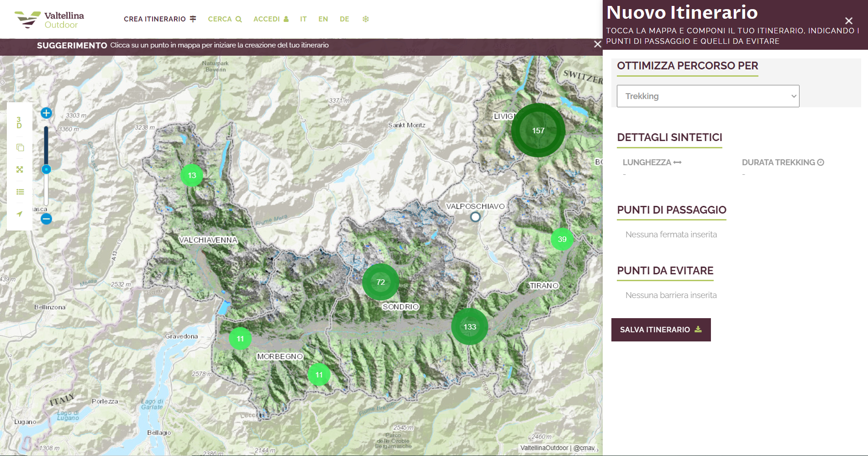Image resolution: width=868 pixels, height=456 pixels.
Task: Switch language to EN
Action: [323, 19]
